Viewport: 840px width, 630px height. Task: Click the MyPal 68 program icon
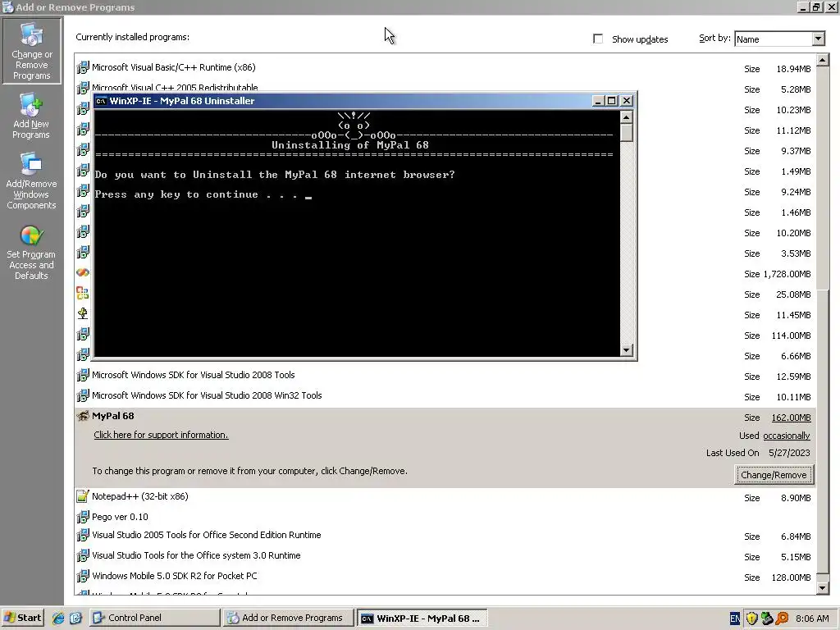83,416
